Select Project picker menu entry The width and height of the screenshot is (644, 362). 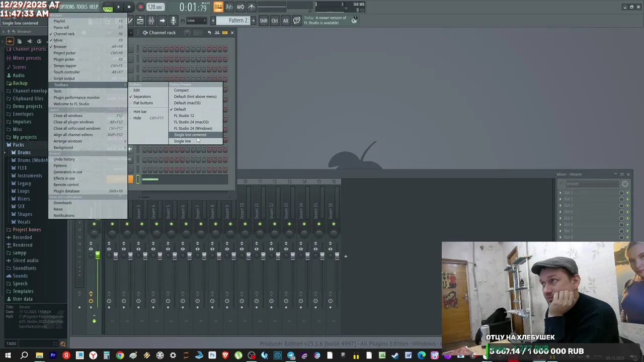(x=88, y=53)
